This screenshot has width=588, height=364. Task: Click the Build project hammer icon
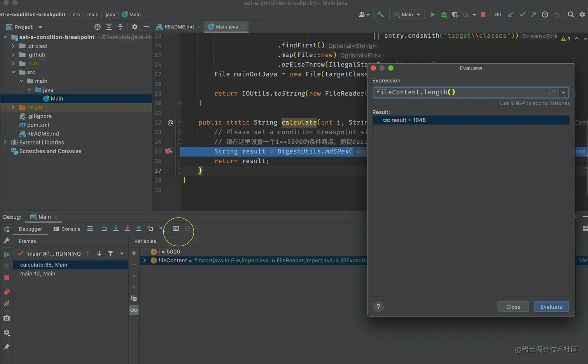tap(380, 14)
